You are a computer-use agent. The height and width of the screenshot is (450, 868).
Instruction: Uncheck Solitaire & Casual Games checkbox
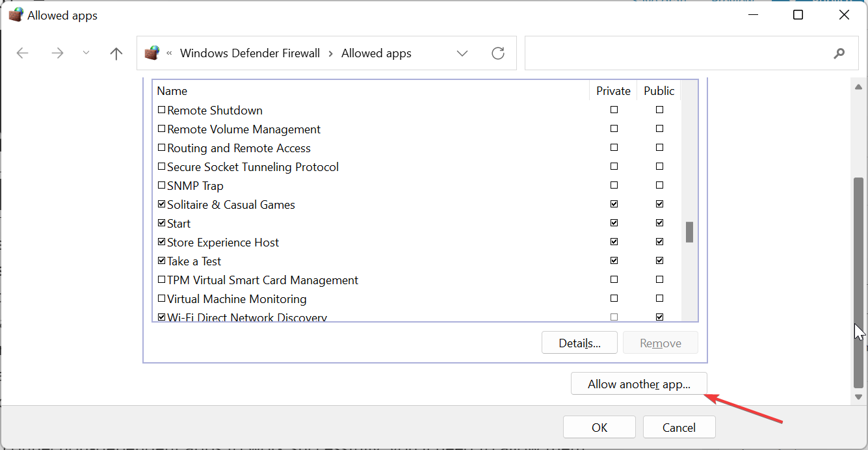tap(162, 205)
